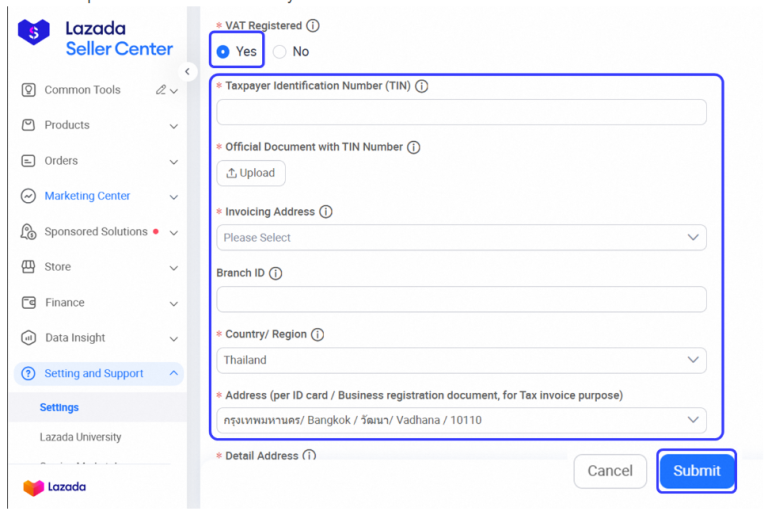Image resolution: width=768 pixels, height=515 pixels.
Task: Select No for VAT Registered
Action: click(x=280, y=52)
